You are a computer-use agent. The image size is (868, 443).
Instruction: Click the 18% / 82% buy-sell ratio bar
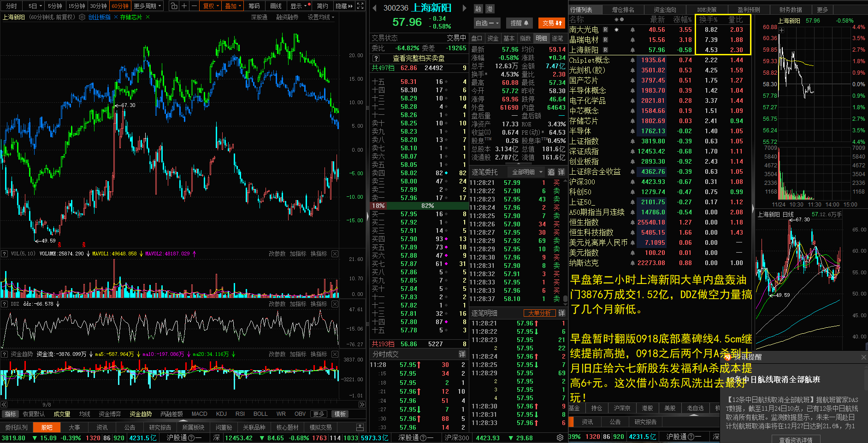click(419, 206)
